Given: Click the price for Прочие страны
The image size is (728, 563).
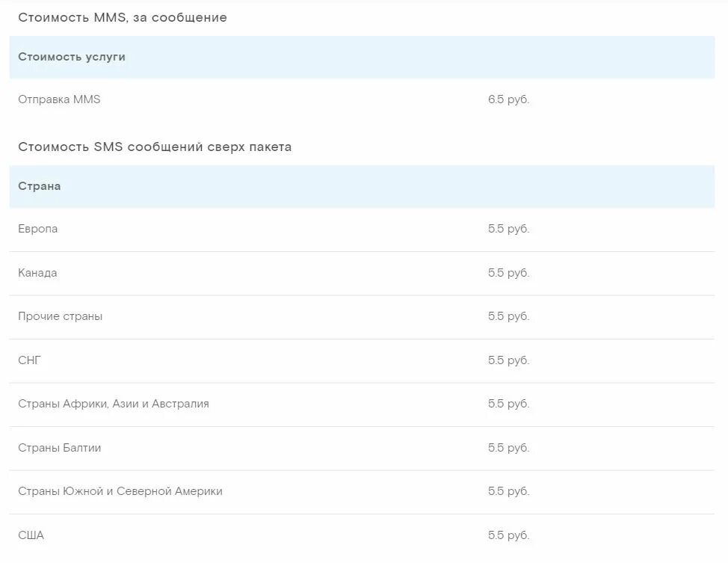Looking at the screenshot, I should click(508, 316).
